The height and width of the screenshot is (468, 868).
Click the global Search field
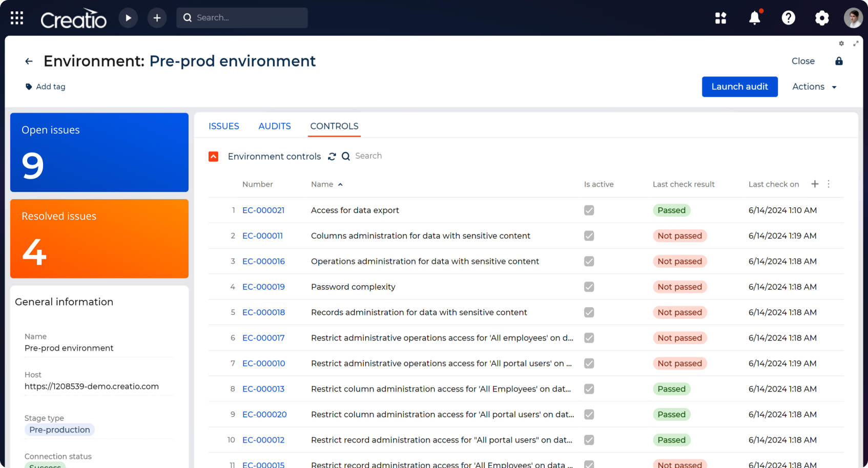click(242, 17)
